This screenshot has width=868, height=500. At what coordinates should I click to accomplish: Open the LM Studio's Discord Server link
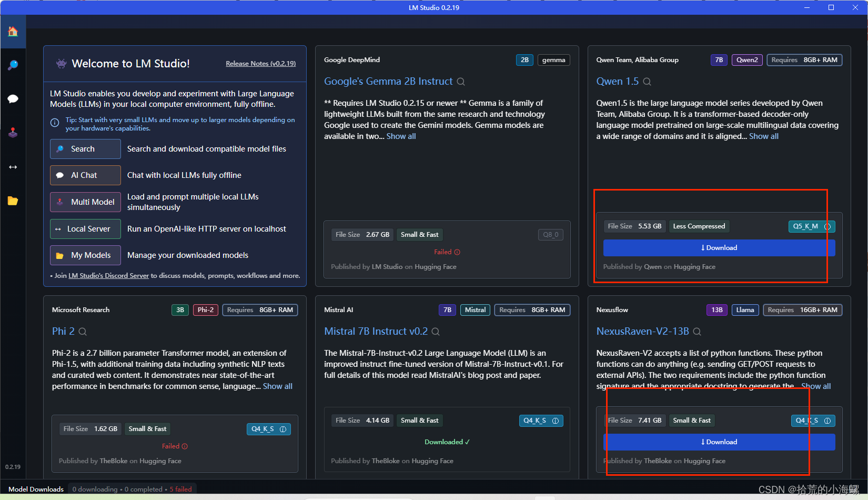click(109, 276)
